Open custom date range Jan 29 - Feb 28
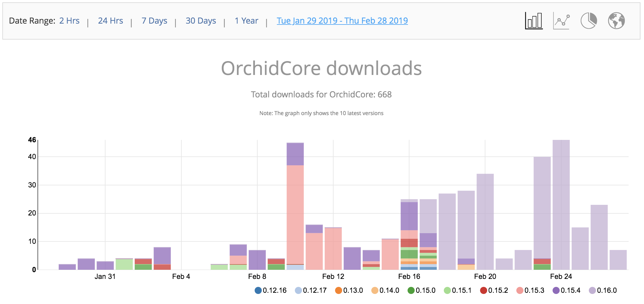The image size is (644, 304). [x=342, y=21]
